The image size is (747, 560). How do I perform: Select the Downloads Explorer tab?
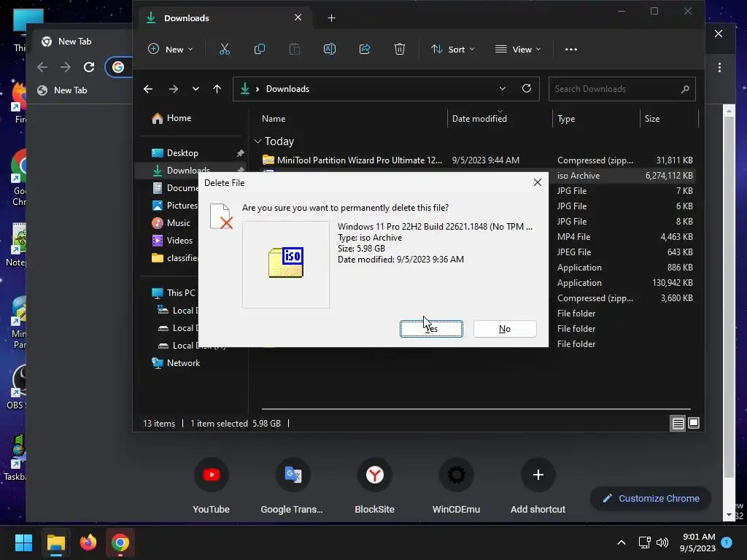point(225,18)
